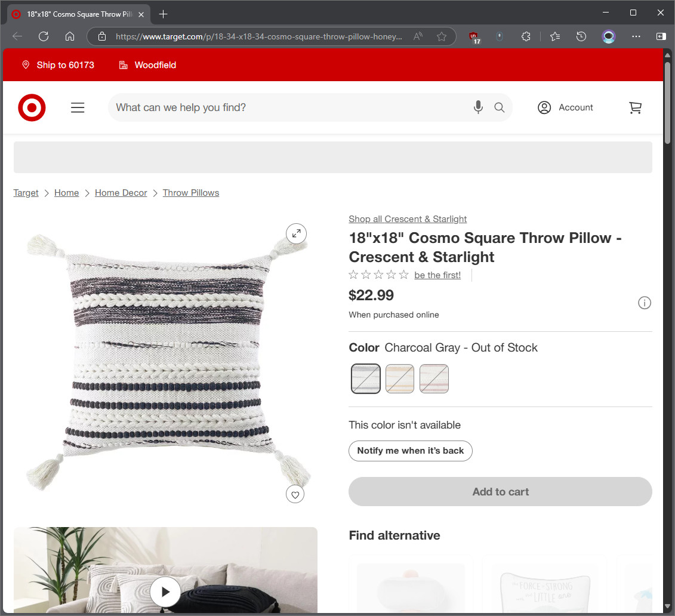Click the 'When purchased online' text
This screenshot has height=616, width=675.
(x=394, y=315)
